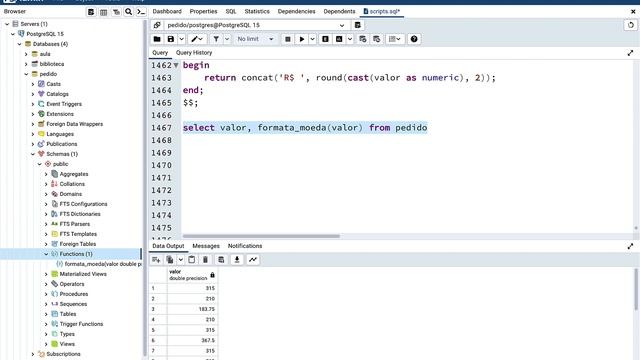The width and height of the screenshot is (640, 360).
Task: Click the Commit transaction icon
Action: point(362,39)
